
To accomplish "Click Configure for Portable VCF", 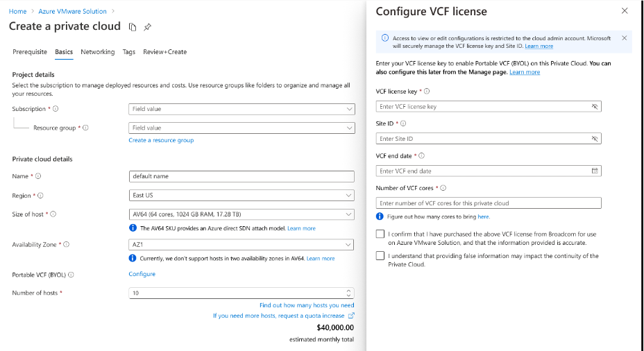I will click(142, 274).
